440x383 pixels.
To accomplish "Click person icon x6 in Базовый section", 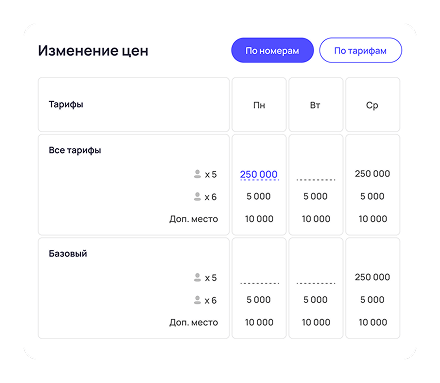I will tap(197, 300).
